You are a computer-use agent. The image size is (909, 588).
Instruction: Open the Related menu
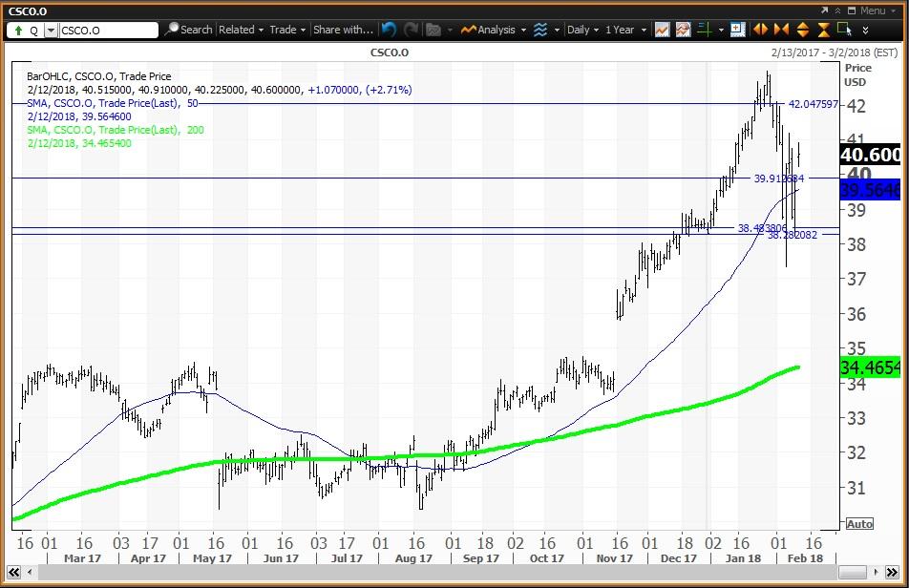[x=241, y=30]
